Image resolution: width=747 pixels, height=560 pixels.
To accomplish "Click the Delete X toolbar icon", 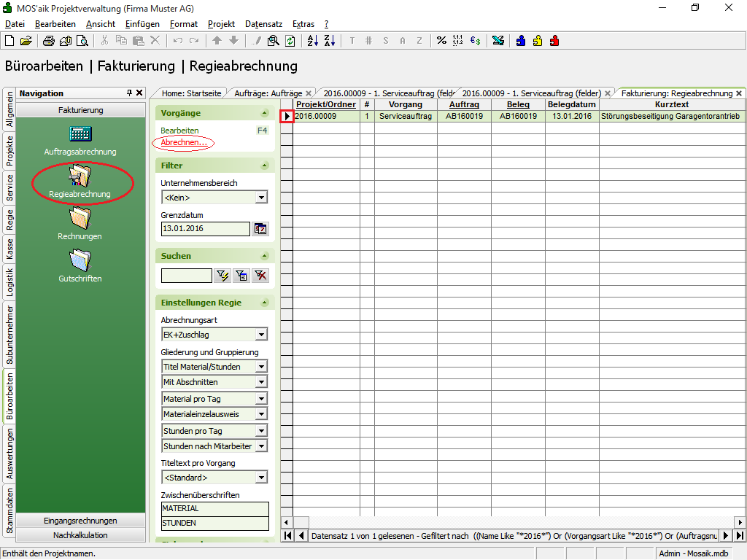I will click(x=155, y=41).
